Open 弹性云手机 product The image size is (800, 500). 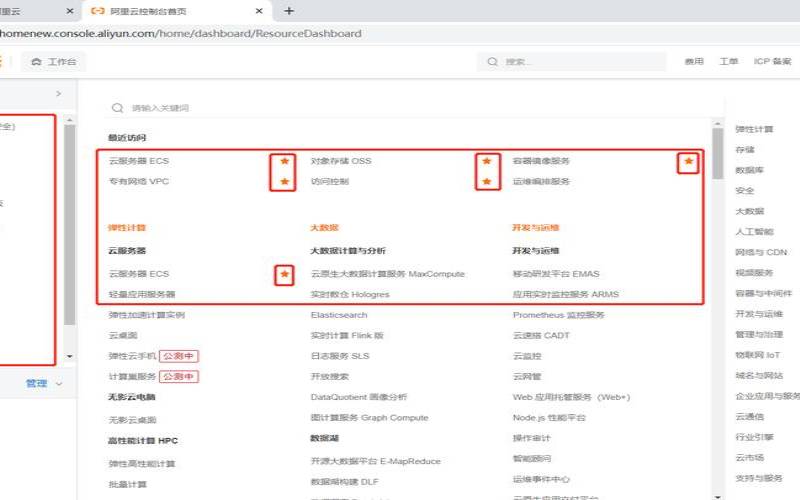point(132,356)
